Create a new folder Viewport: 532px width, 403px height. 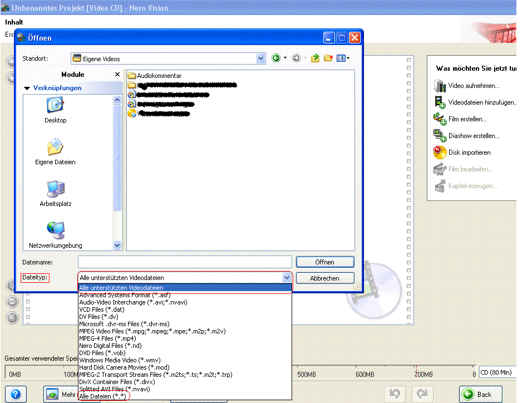tap(328, 58)
